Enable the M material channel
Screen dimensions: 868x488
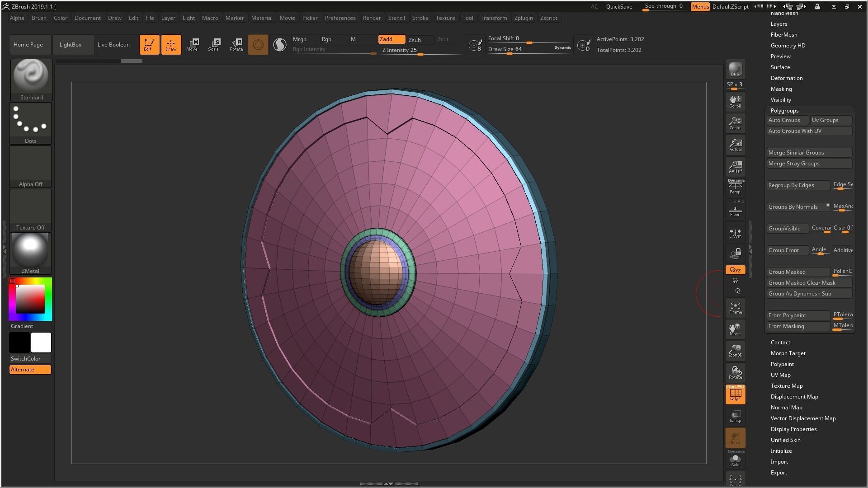click(x=362, y=39)
